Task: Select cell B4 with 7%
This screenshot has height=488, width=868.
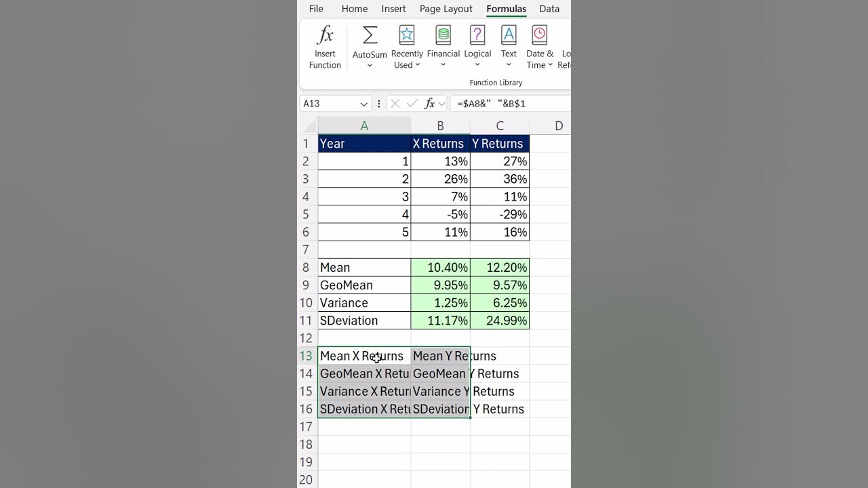Action: pos(440,197)
